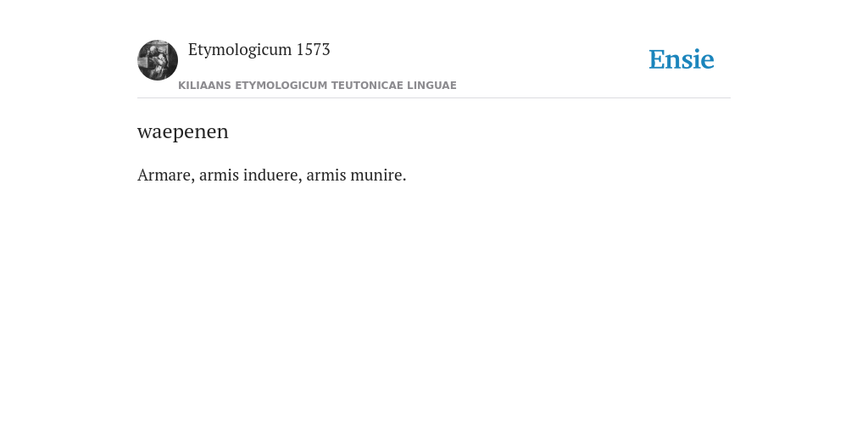
Task: Click the phrase armis induere
Action: click(x=250, y=175)
